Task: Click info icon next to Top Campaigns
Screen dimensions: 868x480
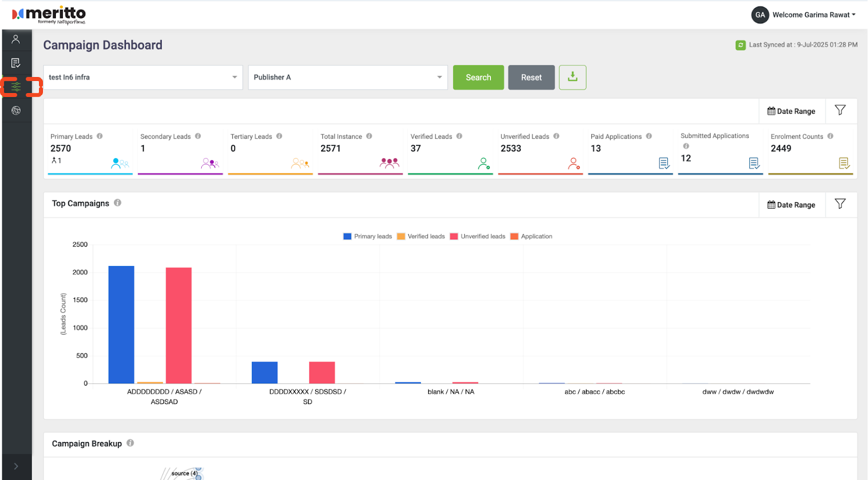Action: [118, 203]
